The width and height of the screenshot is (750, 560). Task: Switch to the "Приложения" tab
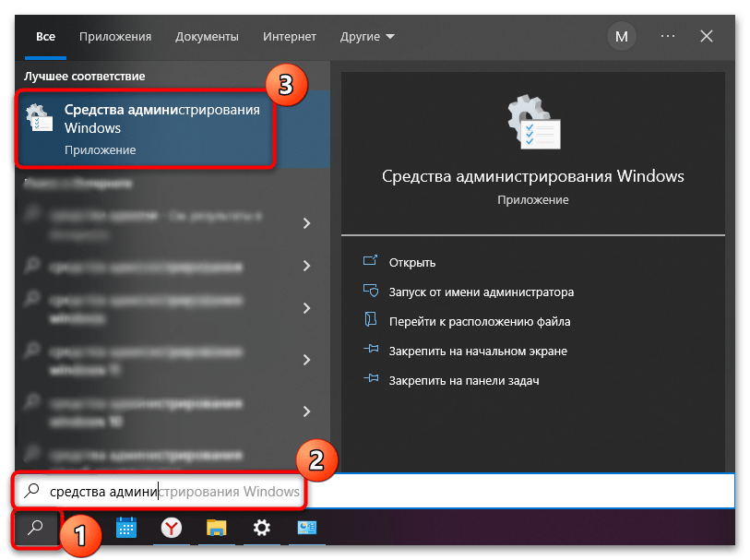click(115, 37)
